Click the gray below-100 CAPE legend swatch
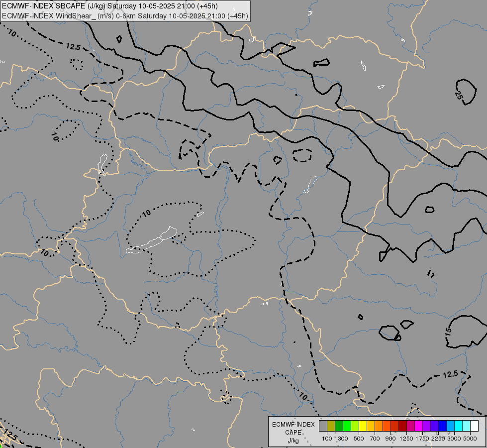This screenshot has height=448, width=487. (323, 426)
